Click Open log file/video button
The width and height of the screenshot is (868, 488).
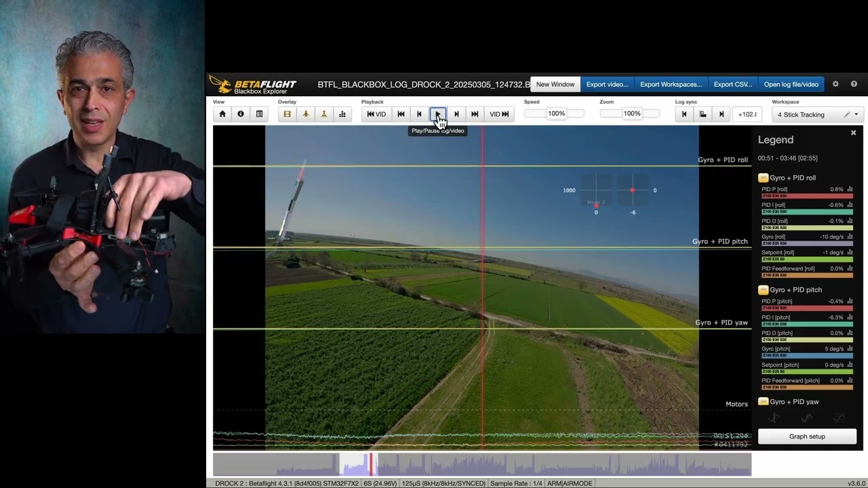pos(791,84)
